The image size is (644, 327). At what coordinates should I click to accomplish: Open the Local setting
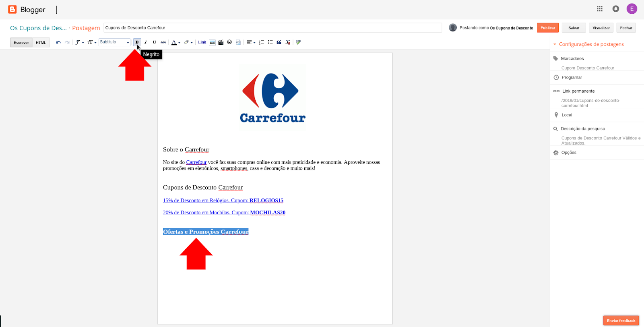pyautogui.click(x=567, y=115)
